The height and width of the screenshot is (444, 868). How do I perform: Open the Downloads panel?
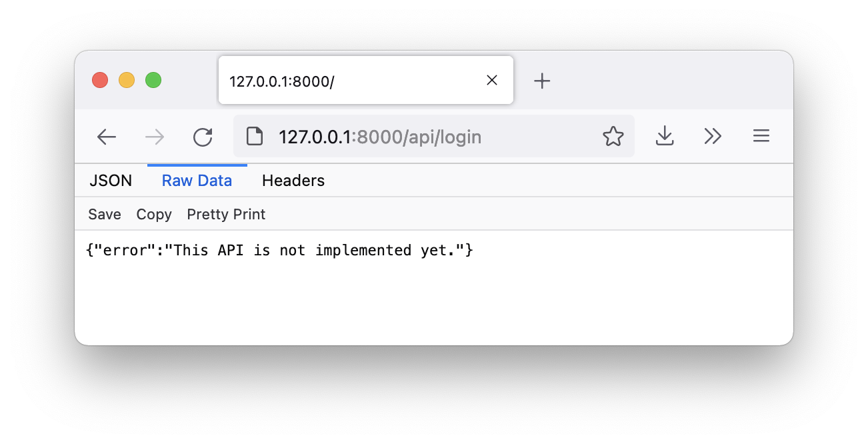click(x=665, y=137)
